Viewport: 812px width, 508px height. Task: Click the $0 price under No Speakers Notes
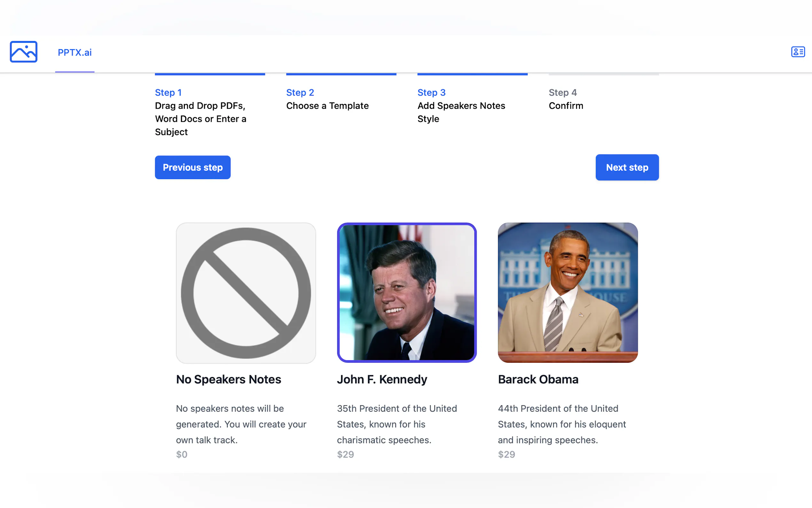[182, 454]
